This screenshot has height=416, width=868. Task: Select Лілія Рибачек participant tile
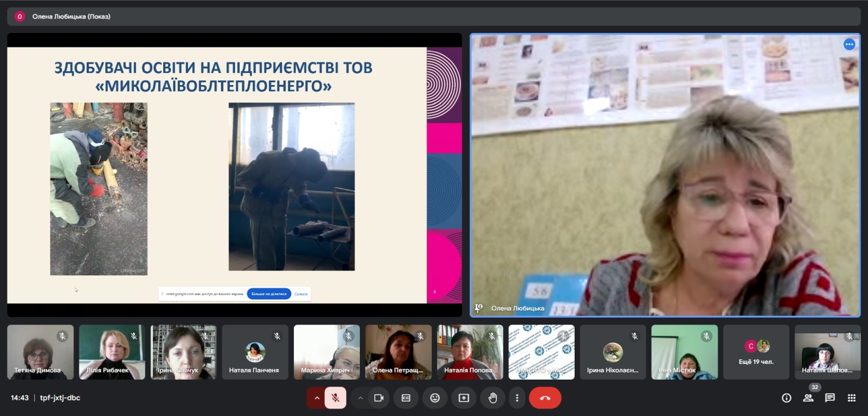click(112, 352)
